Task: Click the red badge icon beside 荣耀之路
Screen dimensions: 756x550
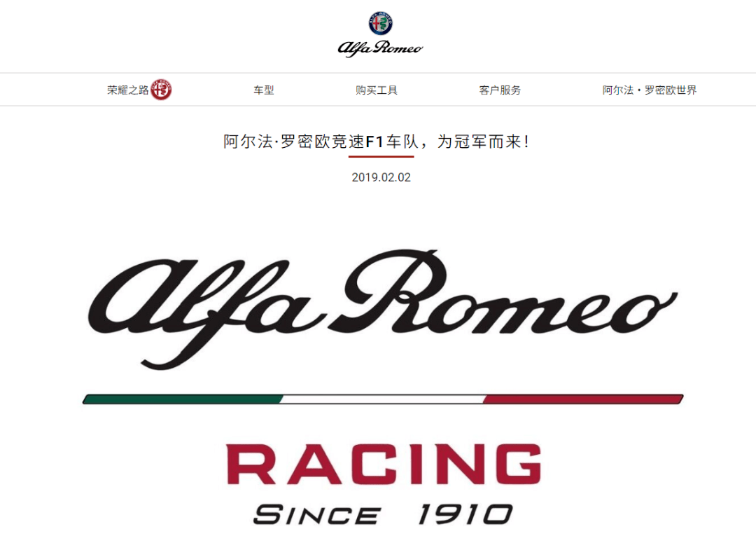Action: (161, 90)
